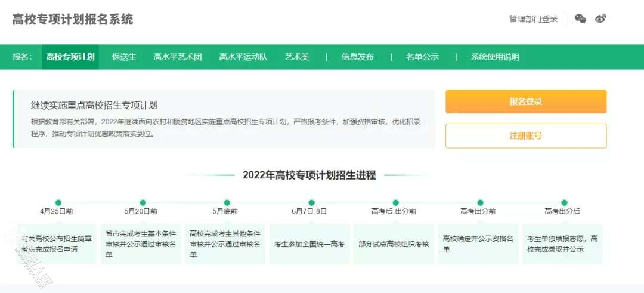This screenshot has height=293, width=644.
Task: Click the orange 报名登录 button
Action: 526,101
